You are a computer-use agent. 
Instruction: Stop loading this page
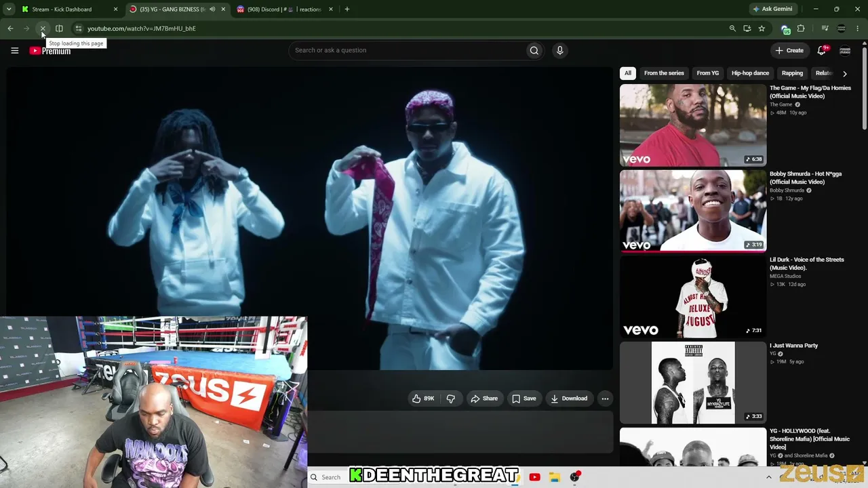(42, 28)
